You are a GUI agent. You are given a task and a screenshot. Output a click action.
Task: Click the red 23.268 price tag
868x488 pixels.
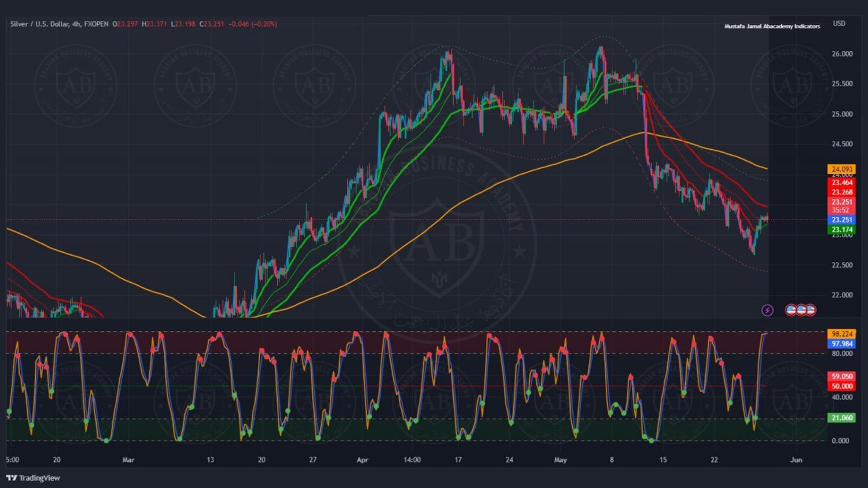(842, 193)
